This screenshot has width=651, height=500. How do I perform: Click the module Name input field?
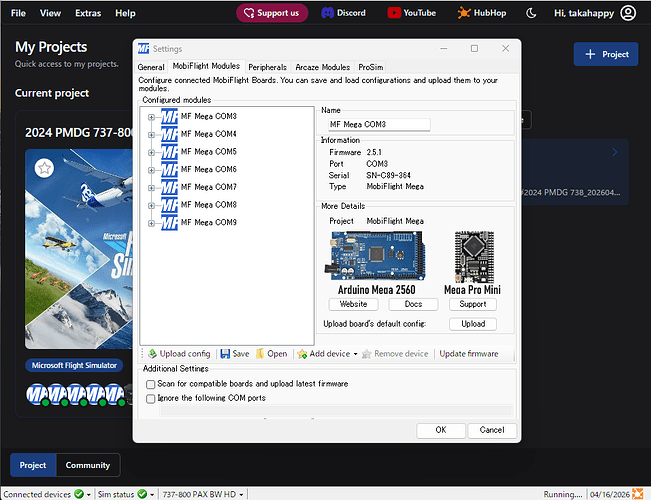[379, 124]
